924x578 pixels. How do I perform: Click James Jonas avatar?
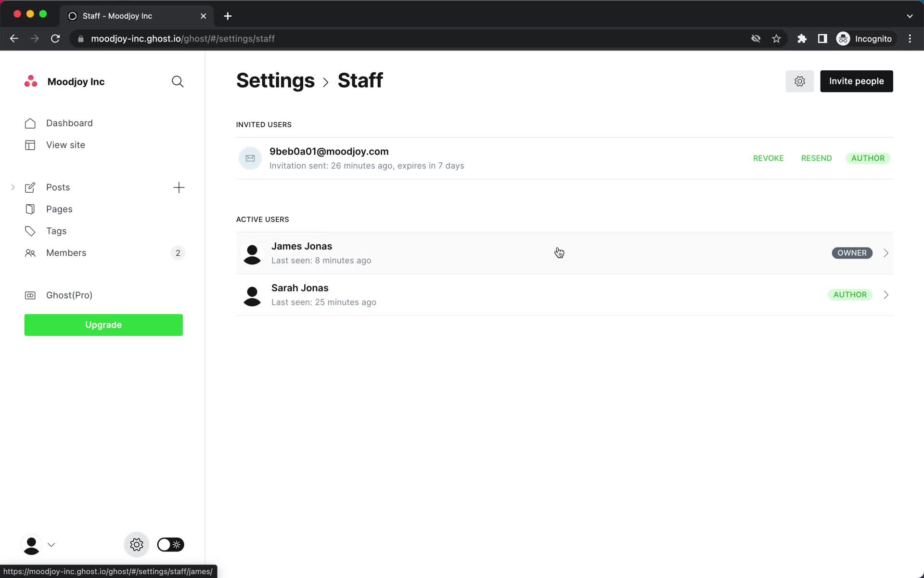pyautogui.click(x=252, y=253)
